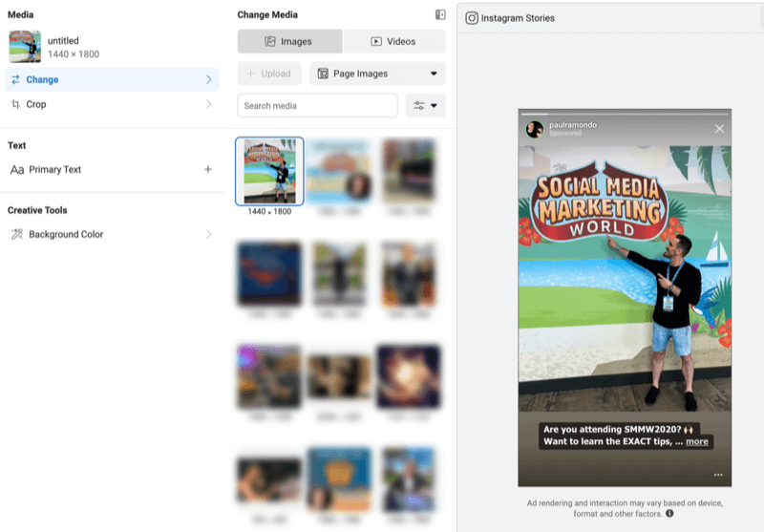Image resolution: width=764 pixels, height=532 pixels.
Task: Click the Sponsored label under the username
Action: 565,133
